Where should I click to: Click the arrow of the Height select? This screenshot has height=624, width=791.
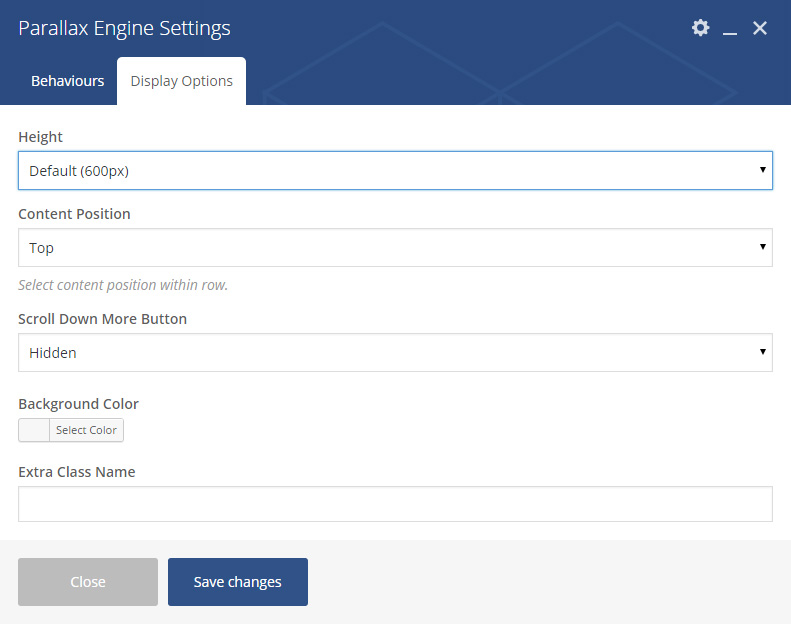pyautogui.click(x=763, y=170)
